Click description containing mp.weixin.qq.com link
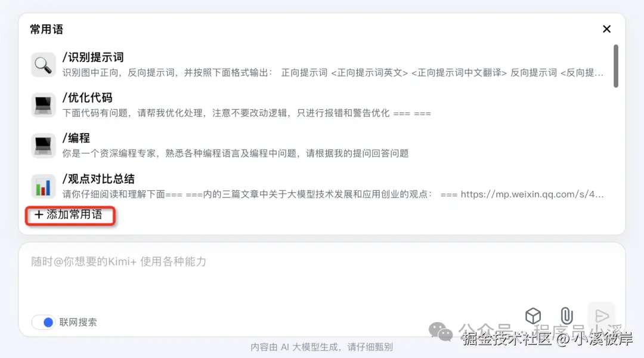The width and height of the screenshot is (644, 358). pyautogui.click(x=333, y=194)
